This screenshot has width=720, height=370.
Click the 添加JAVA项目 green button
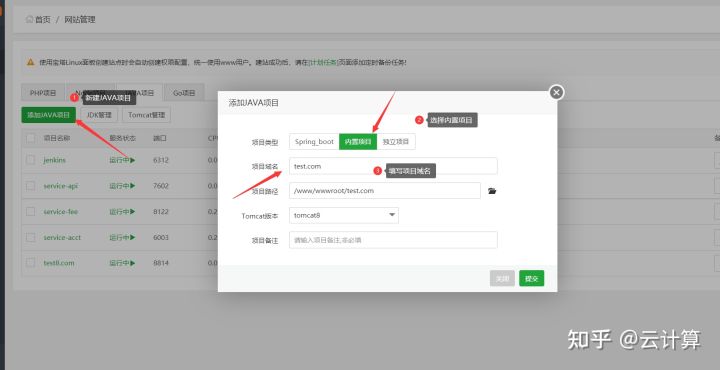(x=49, y=115)
